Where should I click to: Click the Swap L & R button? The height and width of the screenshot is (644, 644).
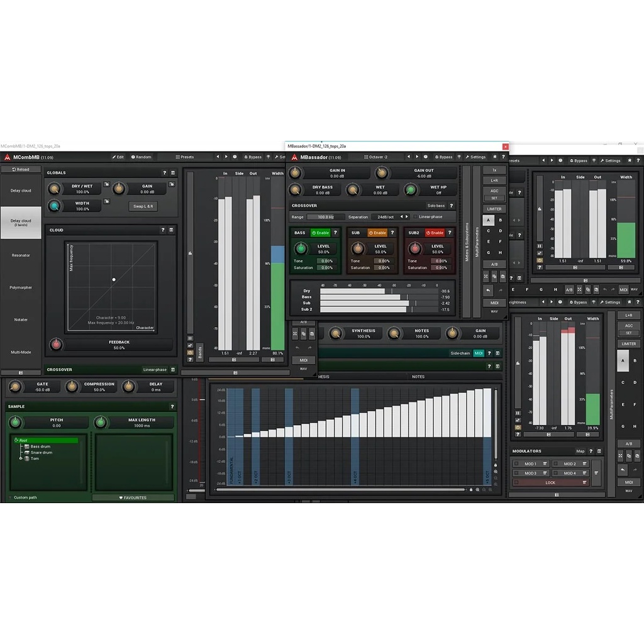144,206
